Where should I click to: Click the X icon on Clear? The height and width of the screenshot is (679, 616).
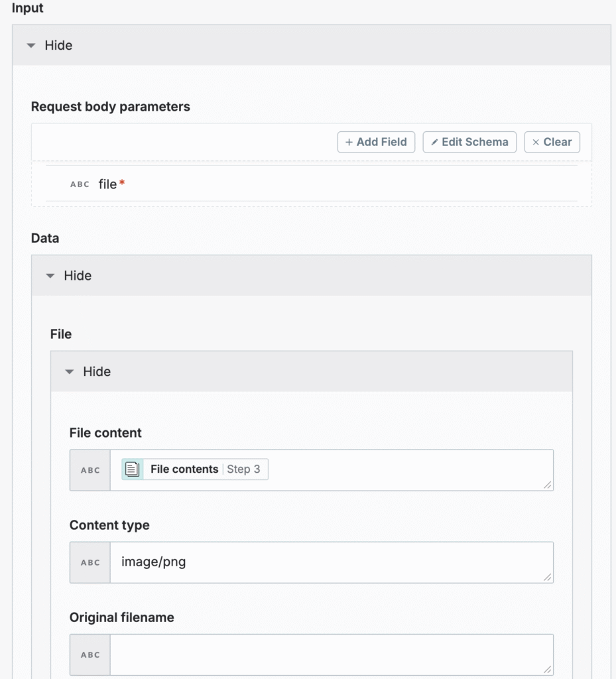pos(536,142)
